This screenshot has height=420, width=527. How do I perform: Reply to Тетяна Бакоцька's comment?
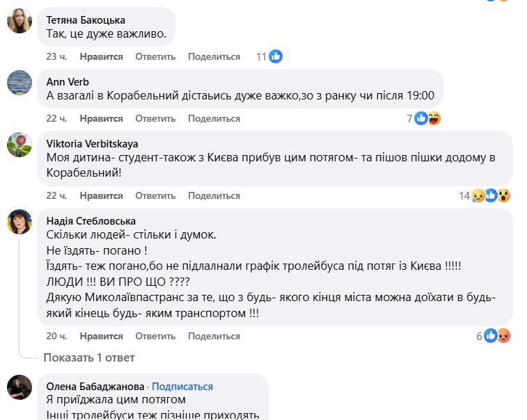(x=155, y=56)
